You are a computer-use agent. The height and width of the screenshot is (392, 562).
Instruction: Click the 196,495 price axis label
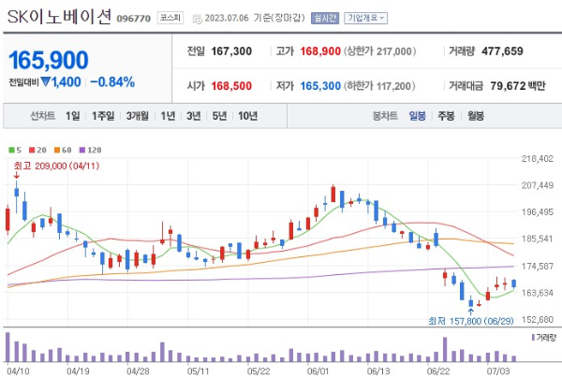[x=538, y=212]
